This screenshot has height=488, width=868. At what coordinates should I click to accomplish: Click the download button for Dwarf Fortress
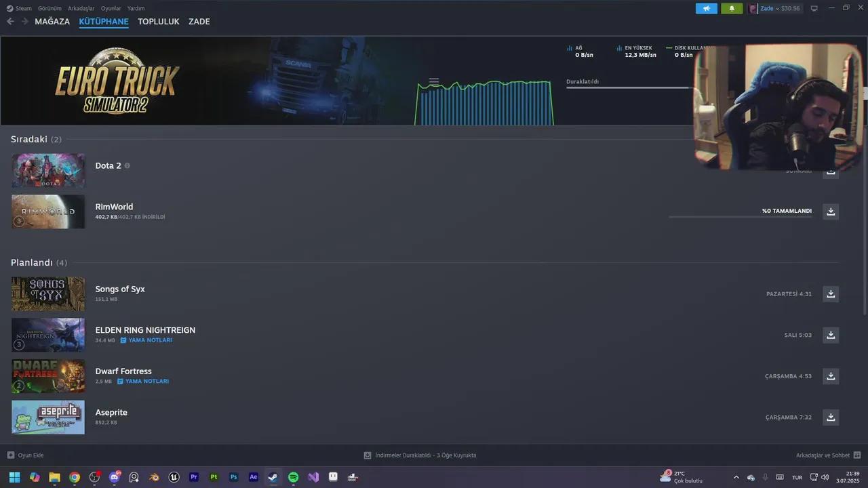click(831, 376)
